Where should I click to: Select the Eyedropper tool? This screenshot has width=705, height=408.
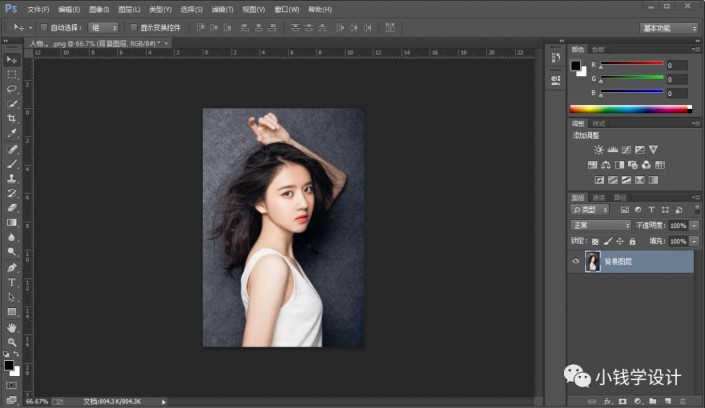[x=12, y=133]
